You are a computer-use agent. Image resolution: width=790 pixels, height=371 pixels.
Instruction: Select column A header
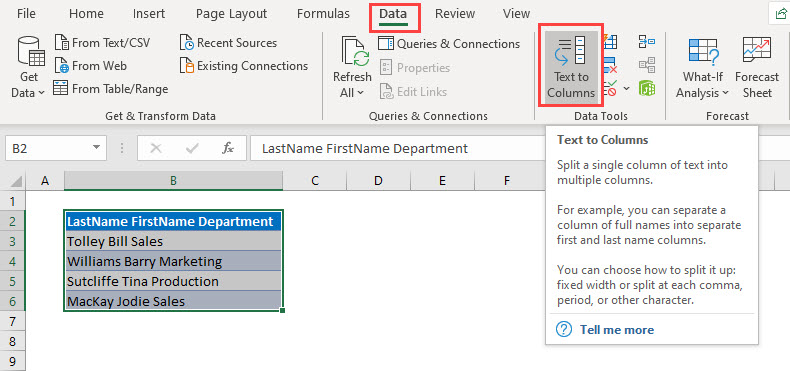click(x=45, y=181)
